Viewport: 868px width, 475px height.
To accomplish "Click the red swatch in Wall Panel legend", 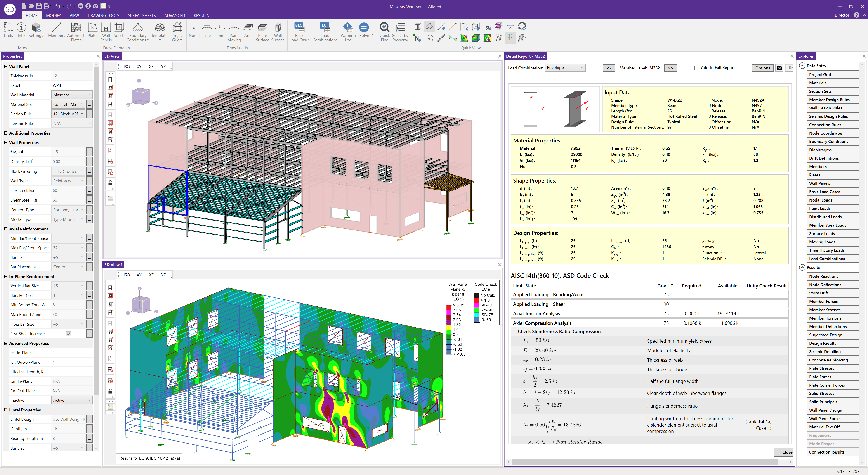I will 449,307.
